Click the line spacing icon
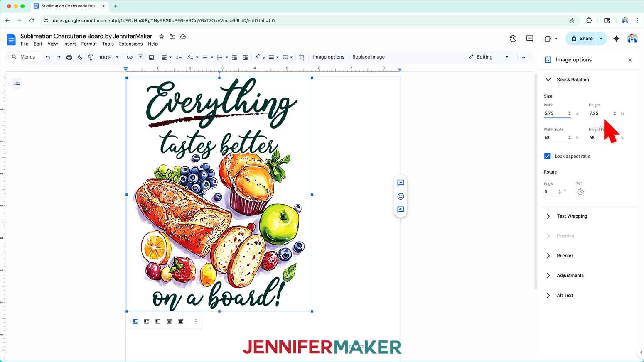 click(x=179, y=57)
